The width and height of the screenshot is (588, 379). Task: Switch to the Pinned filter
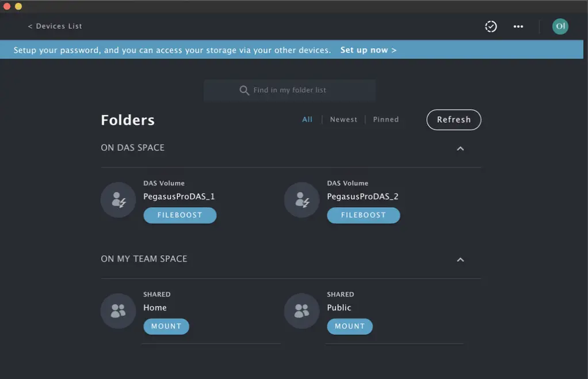[x=386, y=119]
